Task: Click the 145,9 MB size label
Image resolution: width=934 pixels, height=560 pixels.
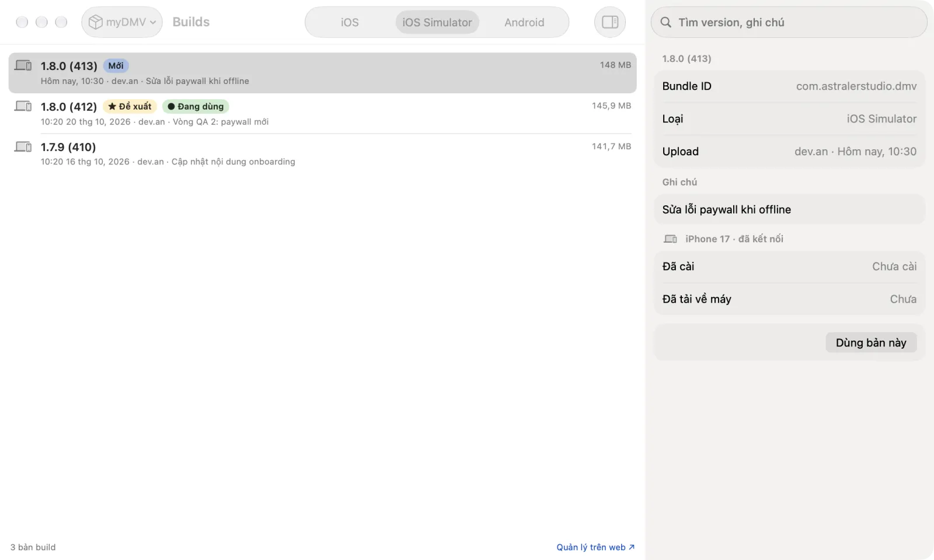Action: pyautogui.click(x=611, y=106)
